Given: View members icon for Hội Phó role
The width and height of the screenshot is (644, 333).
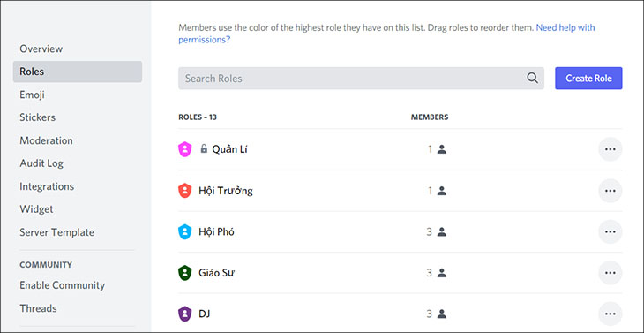Looking at the screenshot, I should (441, 232).
